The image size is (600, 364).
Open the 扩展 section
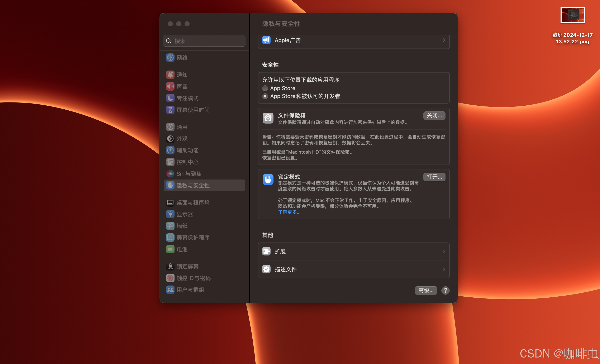[354, 251]
